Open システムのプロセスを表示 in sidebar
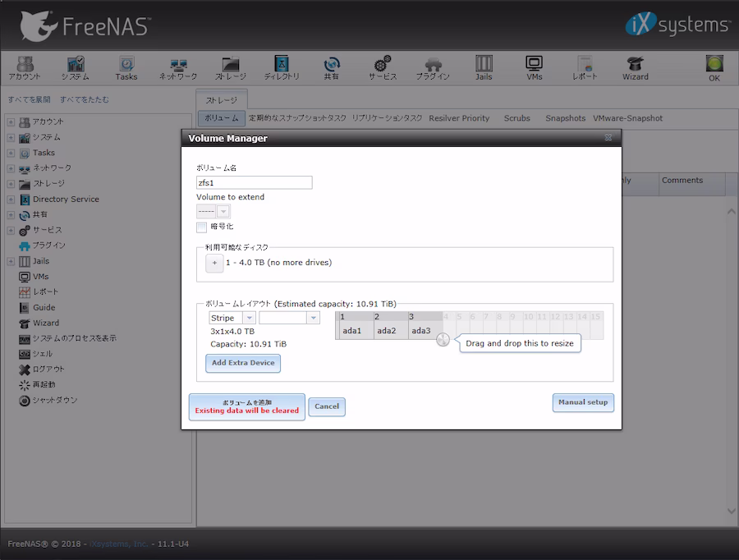739x560 pixels. [x=74, y=338]
